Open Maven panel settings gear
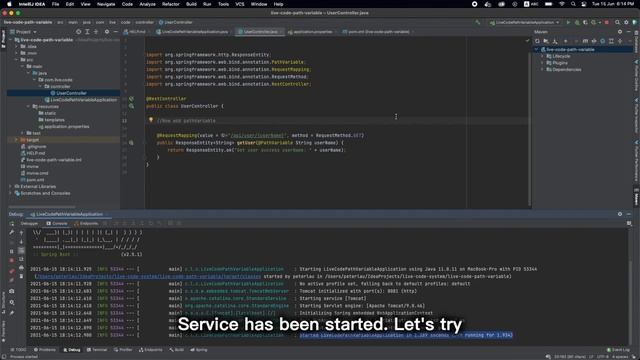Viewport: 640px width, 360px height. pyautogui.click(x=620, y=32)
